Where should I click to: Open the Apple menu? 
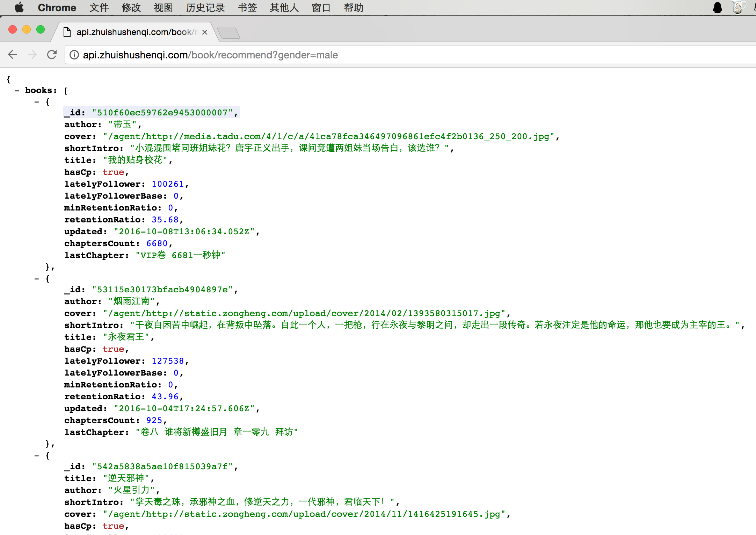click(x=19, y=8)
